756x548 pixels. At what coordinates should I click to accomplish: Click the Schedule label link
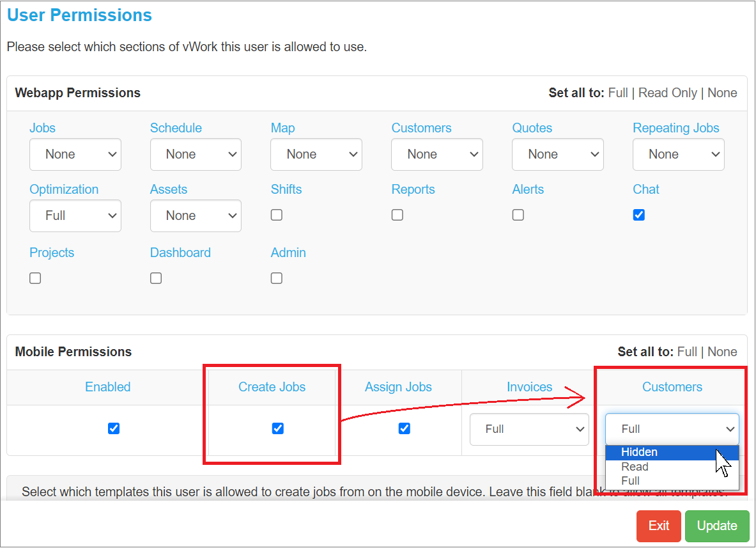tap(176, 128)
